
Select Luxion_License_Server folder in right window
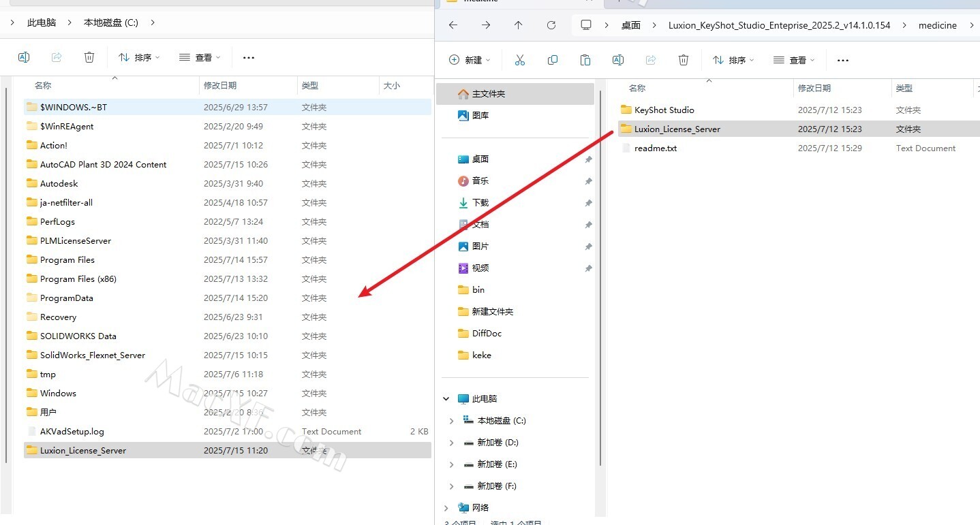(x=797, y=129)
